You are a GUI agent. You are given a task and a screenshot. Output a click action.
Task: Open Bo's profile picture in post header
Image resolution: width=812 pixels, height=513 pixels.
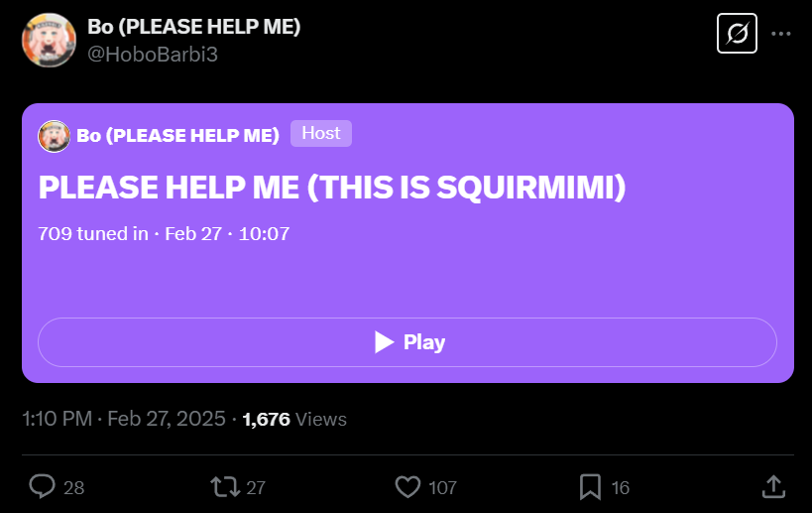click(49, 41)
